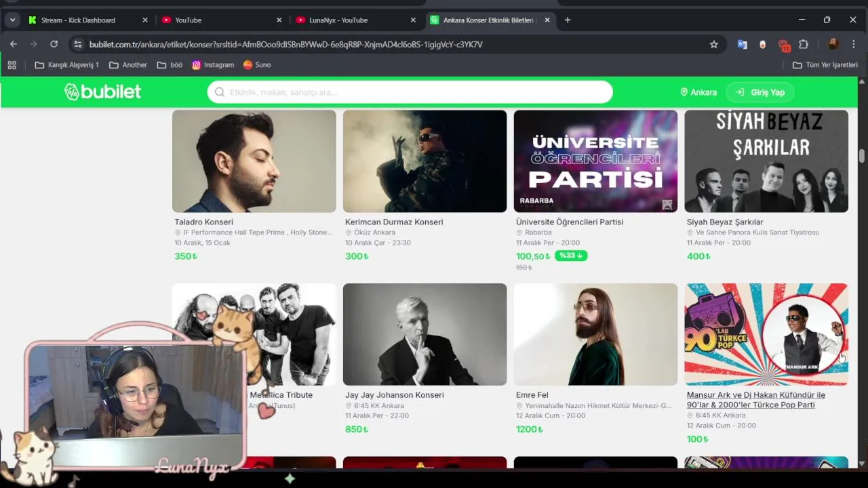Viewport: 868px width, 488px height.
Task: Open the Chrome tab list dropdown arrow
Action: (x=12, y=20)
